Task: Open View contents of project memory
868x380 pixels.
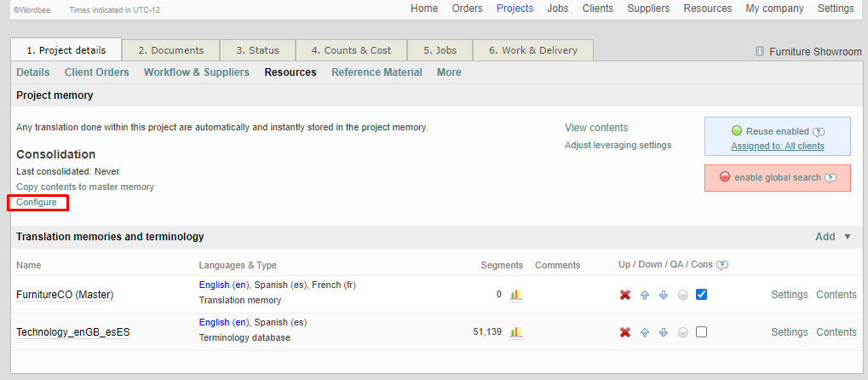Action: tap(596, 128)
